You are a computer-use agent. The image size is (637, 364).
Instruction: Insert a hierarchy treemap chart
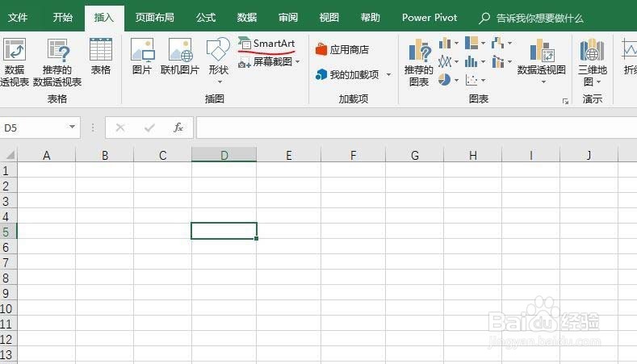471,43
